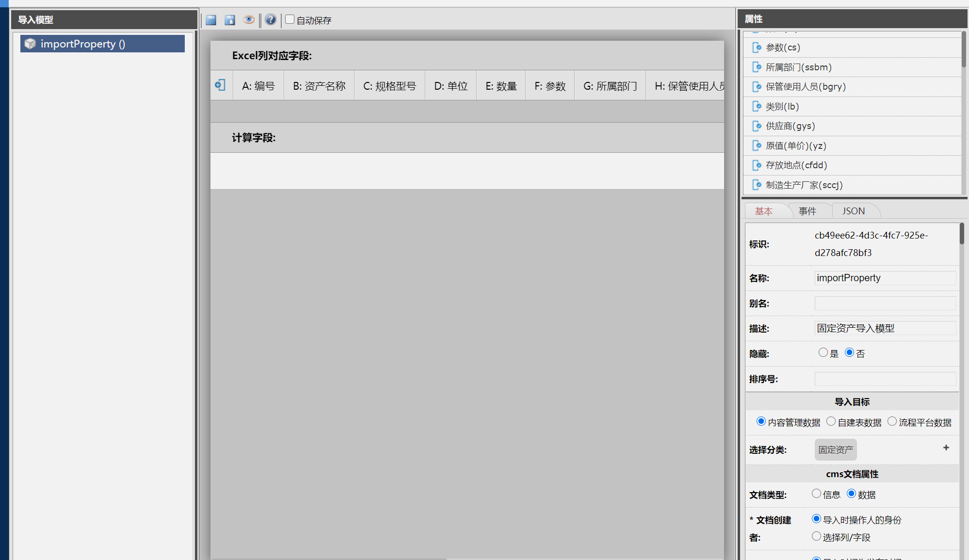Viewport: 969px width, 560px height.
Task: Click the plus beside 选择分类
Action: click(946, 448)
